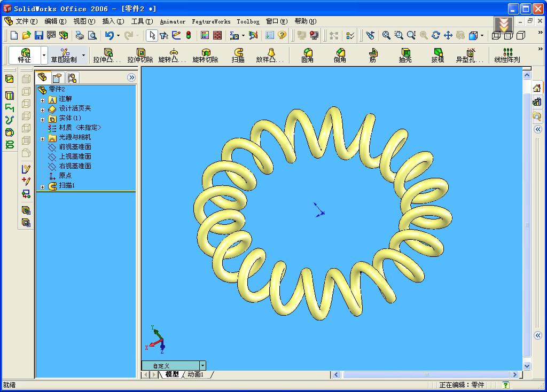Open the 自定义 configuration dropdown
Viewport: 547px width, 392px height.
pos(202,365)
